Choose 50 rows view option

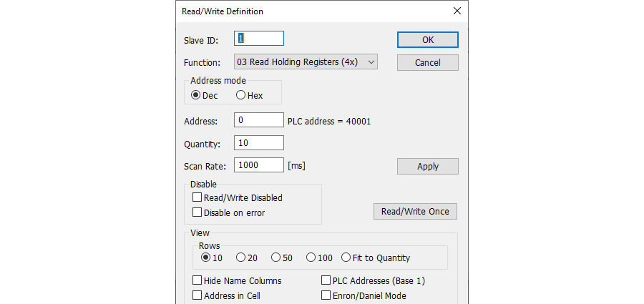(x=282, y=258)
